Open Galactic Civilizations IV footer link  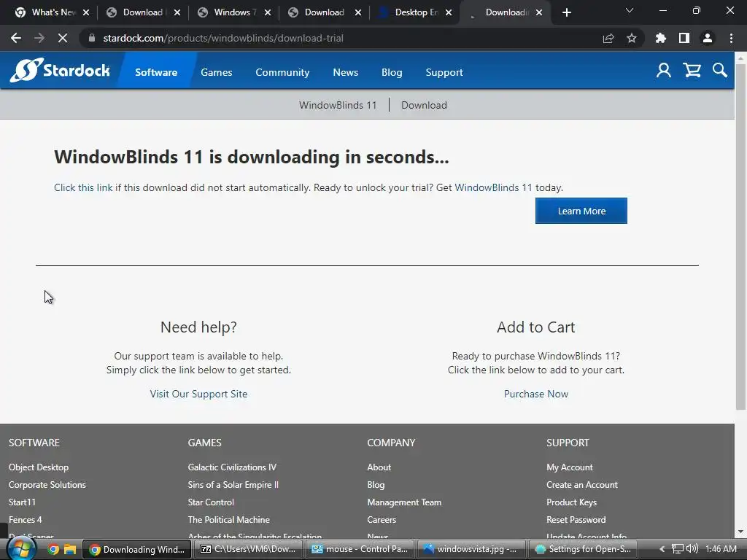coord(232,467)
